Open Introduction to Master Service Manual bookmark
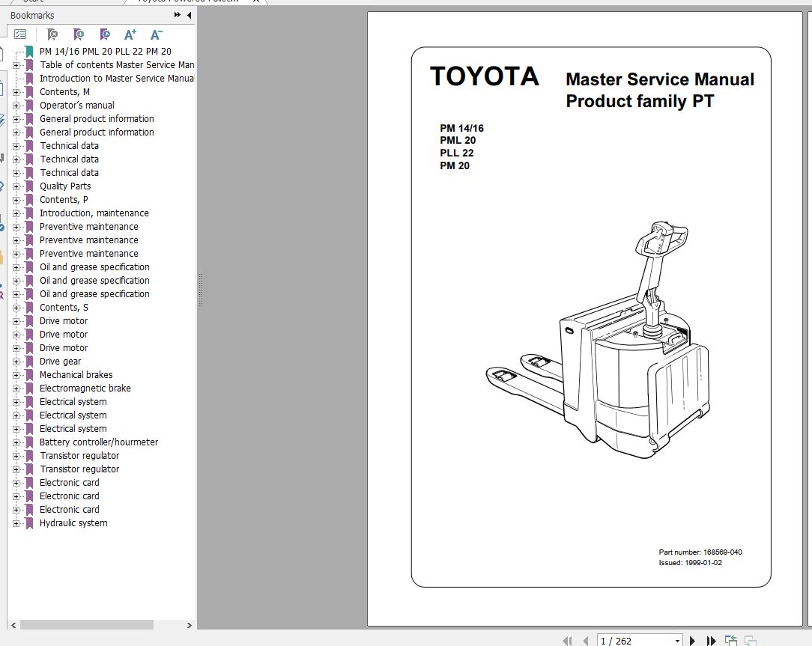Image resolution: width=812 pixels, height=646 pixels. pyautogui.click(x=117, y=78)
